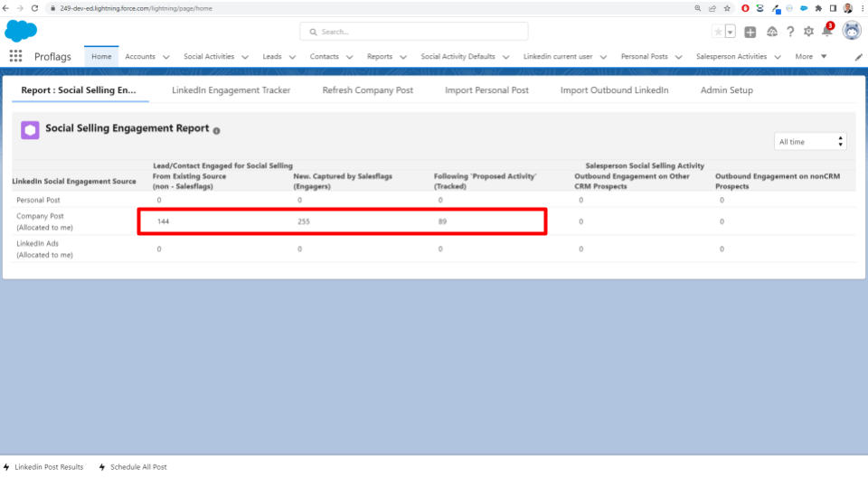Click the Salesforce cloud logo

pos(21,31)
